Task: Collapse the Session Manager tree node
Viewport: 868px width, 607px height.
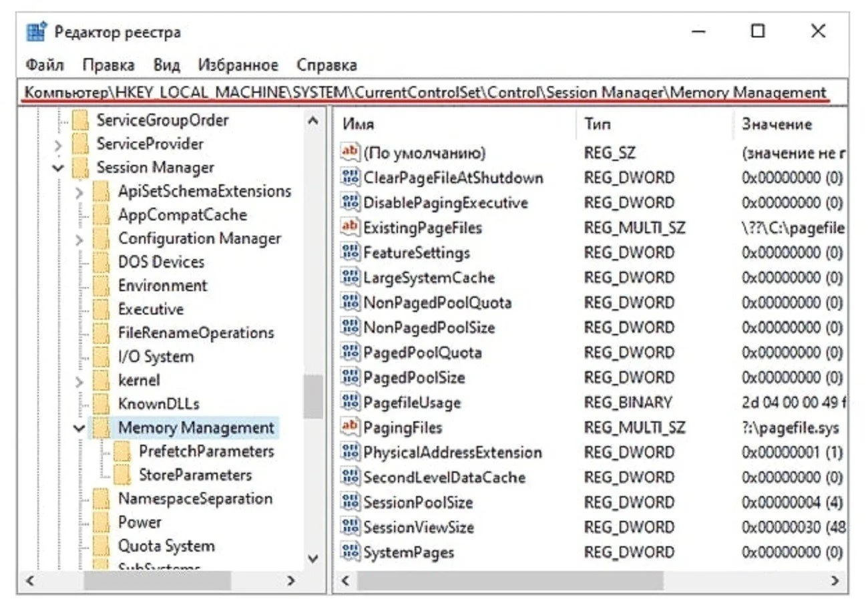Action: (59, 168)
